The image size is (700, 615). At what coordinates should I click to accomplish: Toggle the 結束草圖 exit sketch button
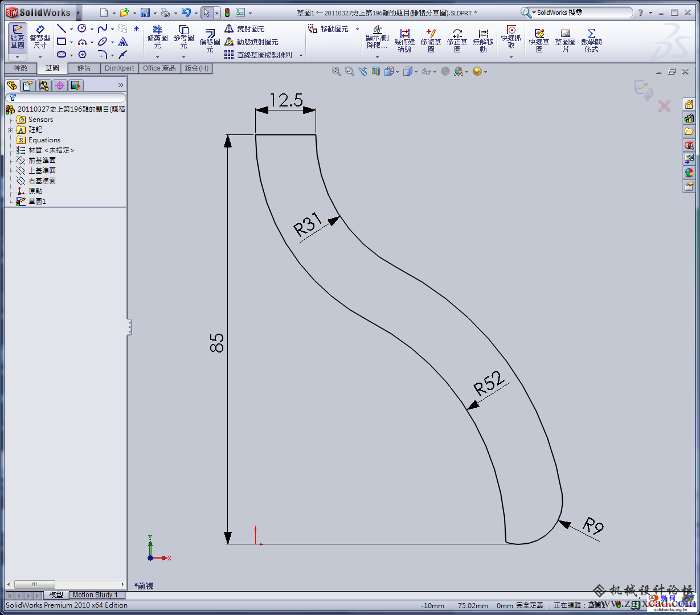17,37
